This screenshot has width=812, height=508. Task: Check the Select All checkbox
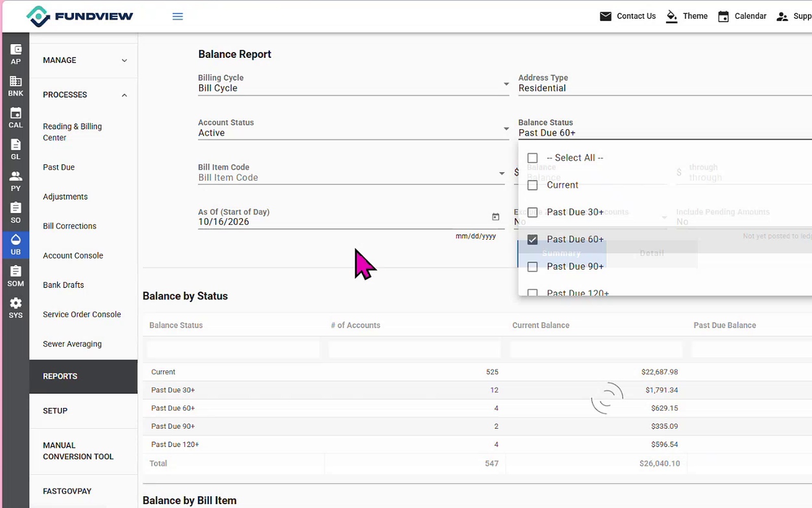point(532,158)
